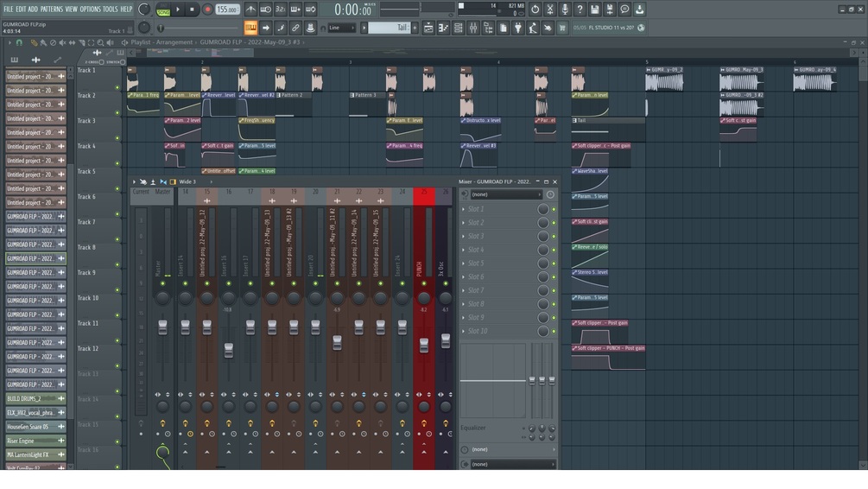Click the PUNCH track volume fader

click(424, 346)
